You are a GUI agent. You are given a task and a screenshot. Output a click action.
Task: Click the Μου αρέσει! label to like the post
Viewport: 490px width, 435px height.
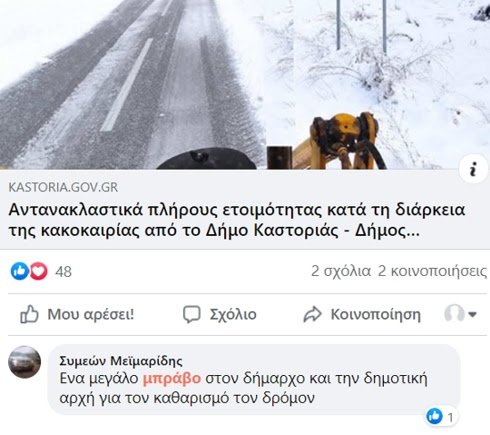pos(91,314)
